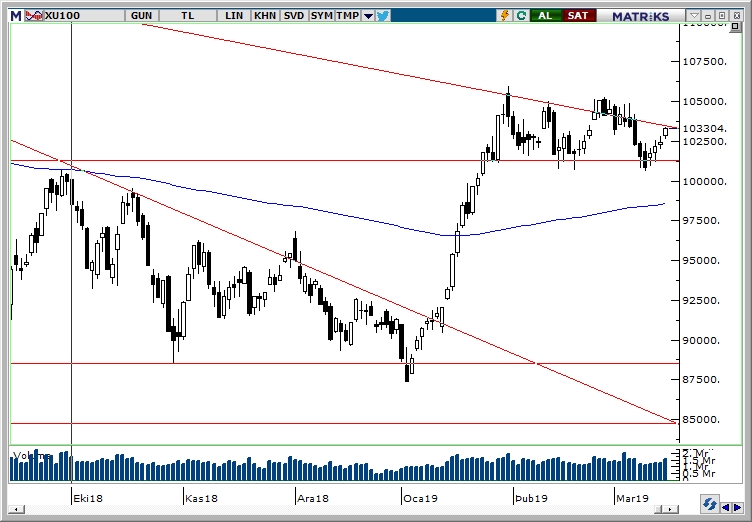Click the green C refresh icon
The image size is (752, 522).
(521, 15)
